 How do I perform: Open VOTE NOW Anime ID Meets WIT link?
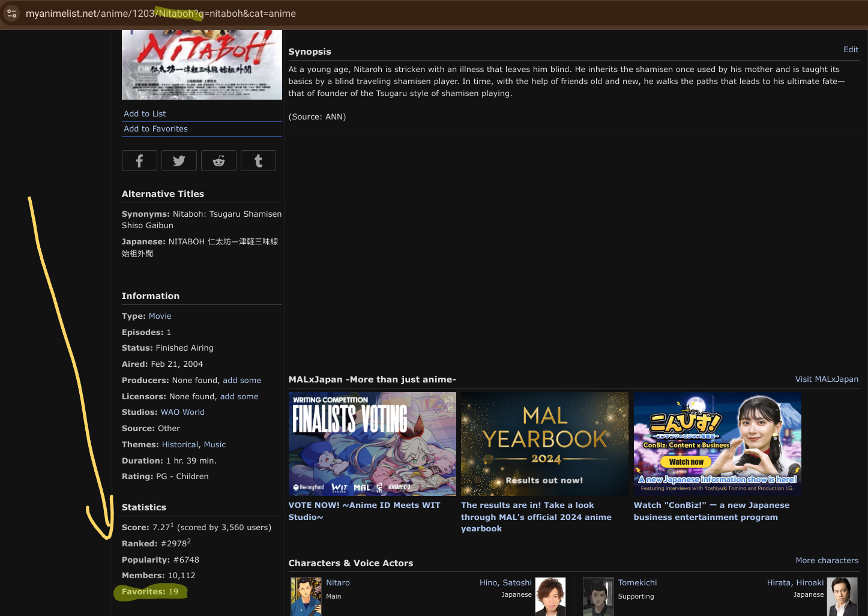[364, 511]
